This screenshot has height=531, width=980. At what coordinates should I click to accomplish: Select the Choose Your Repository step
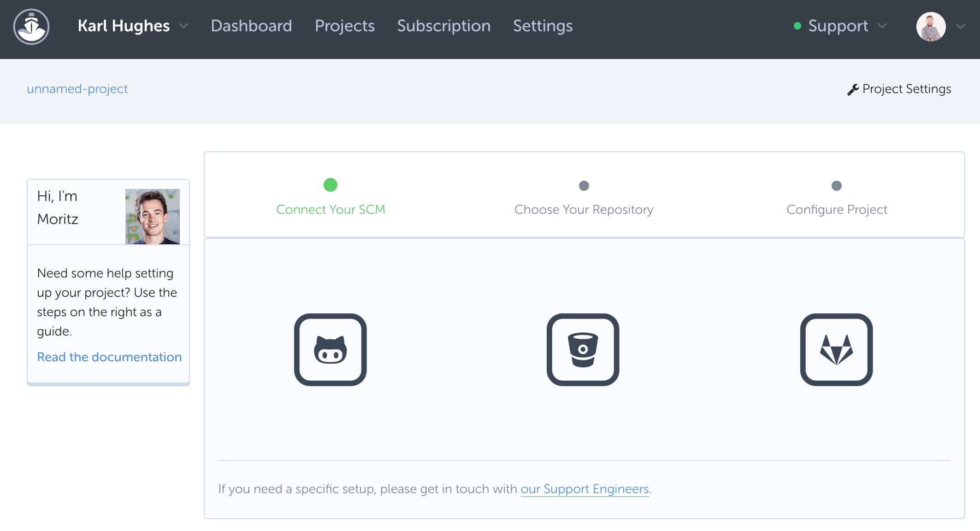tap(584, 209)
